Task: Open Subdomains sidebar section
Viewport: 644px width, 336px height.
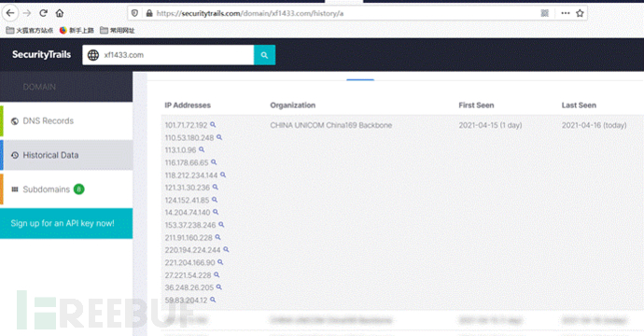Action: click(66, 189)
